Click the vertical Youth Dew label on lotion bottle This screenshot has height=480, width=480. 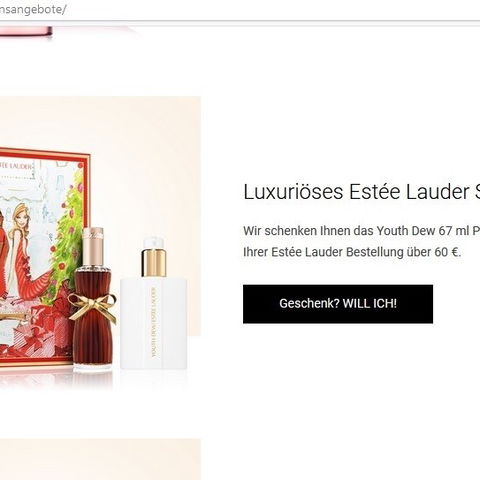point(154,323)
